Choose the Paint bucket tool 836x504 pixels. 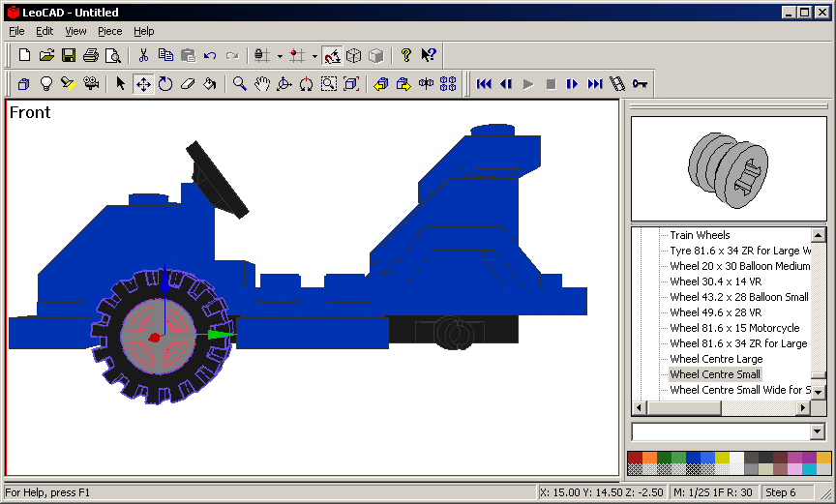(210, 84)
